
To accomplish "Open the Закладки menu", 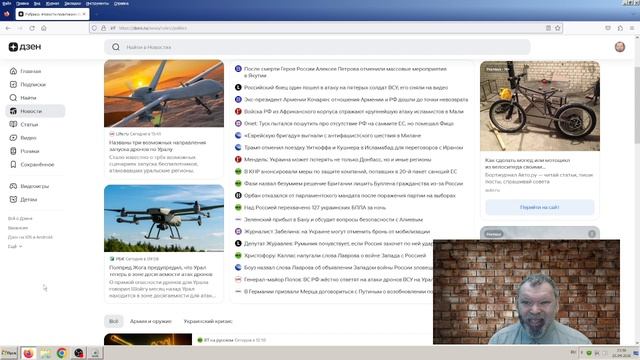I will click(x=73, y=3).
